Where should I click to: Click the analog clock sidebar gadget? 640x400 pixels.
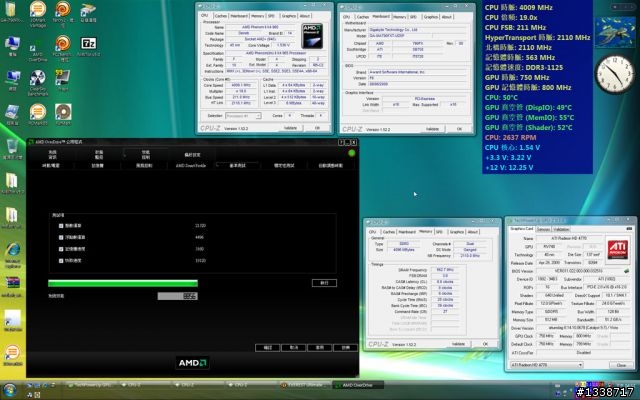coord(615,74)
